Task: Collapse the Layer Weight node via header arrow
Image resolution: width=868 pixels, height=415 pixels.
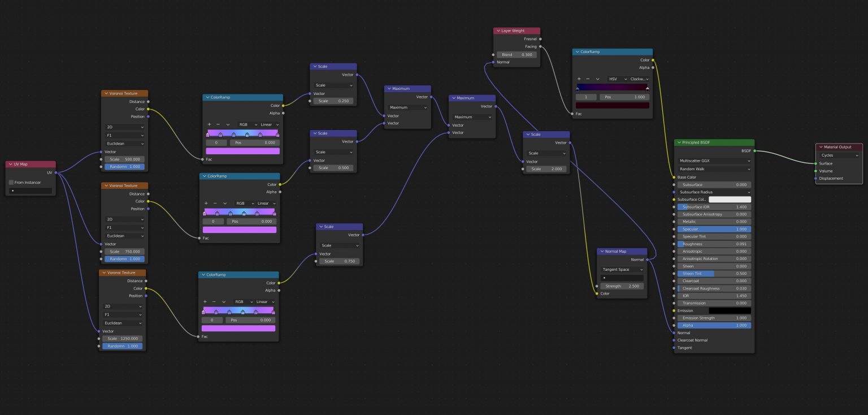Action: click(498, 31)
